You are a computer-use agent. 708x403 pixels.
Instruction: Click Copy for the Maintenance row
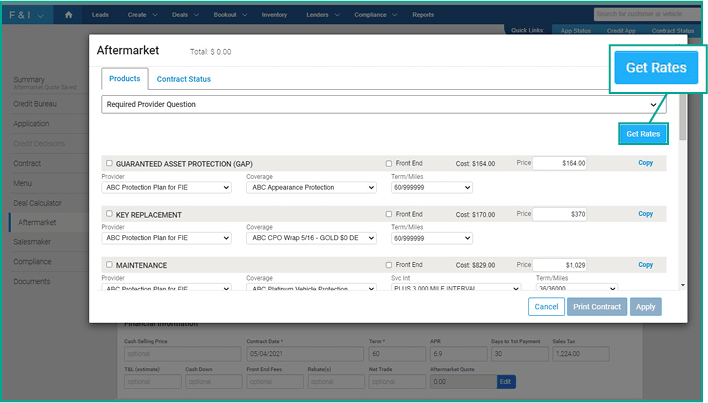[645, 264]
